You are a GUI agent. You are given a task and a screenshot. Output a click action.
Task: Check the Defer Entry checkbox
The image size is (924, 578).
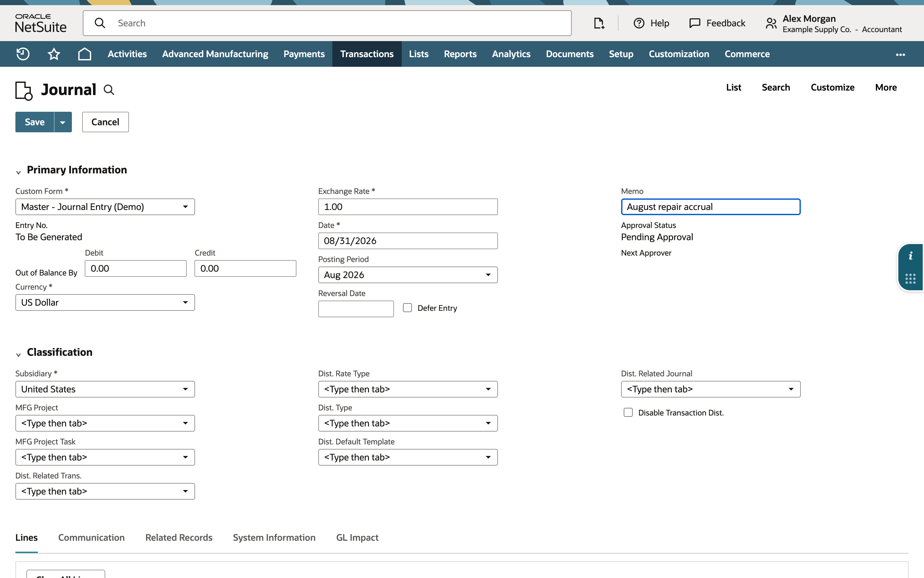tap(407, 308)
